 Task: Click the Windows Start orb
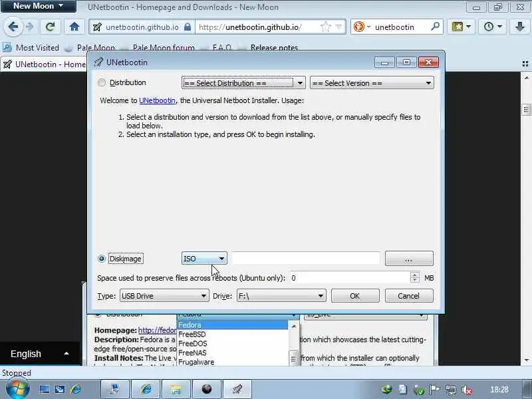coord(17,389)
